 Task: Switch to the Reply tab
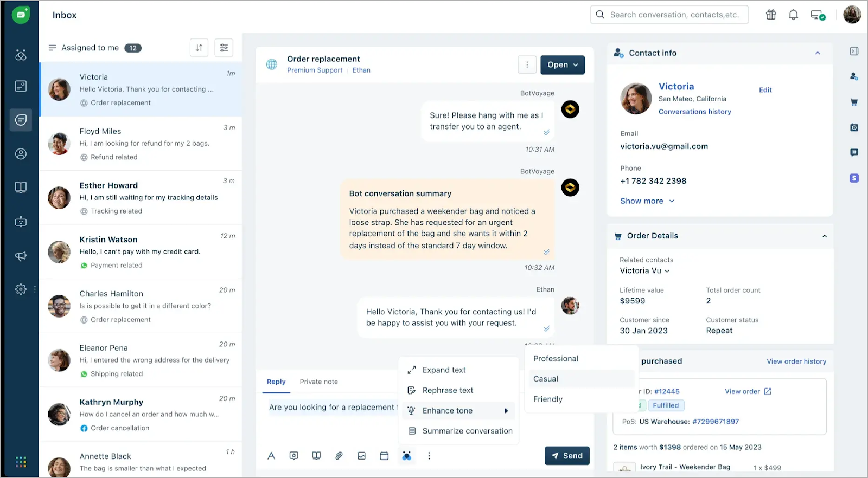276,382
